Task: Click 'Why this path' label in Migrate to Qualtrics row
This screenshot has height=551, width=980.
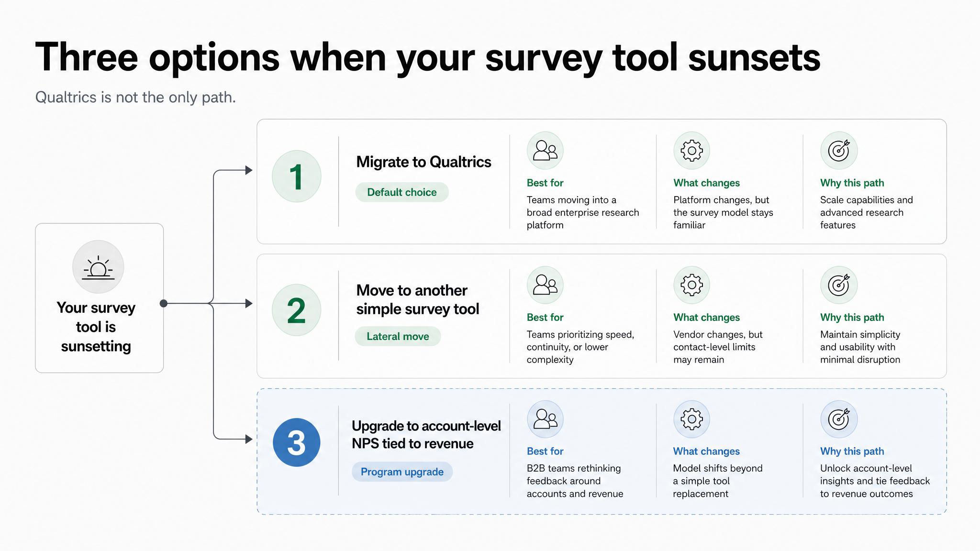Action: [x=852, y=183]
